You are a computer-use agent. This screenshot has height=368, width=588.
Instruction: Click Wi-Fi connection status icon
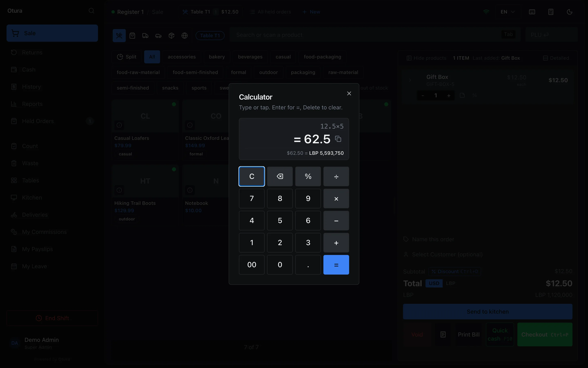(x=486, y=12)
